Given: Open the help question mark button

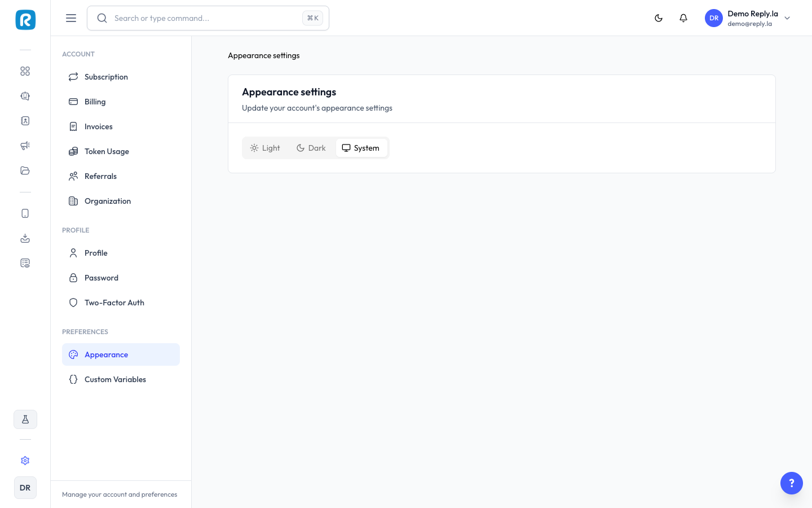Looking at the screenshot, I should coord(792,483).
